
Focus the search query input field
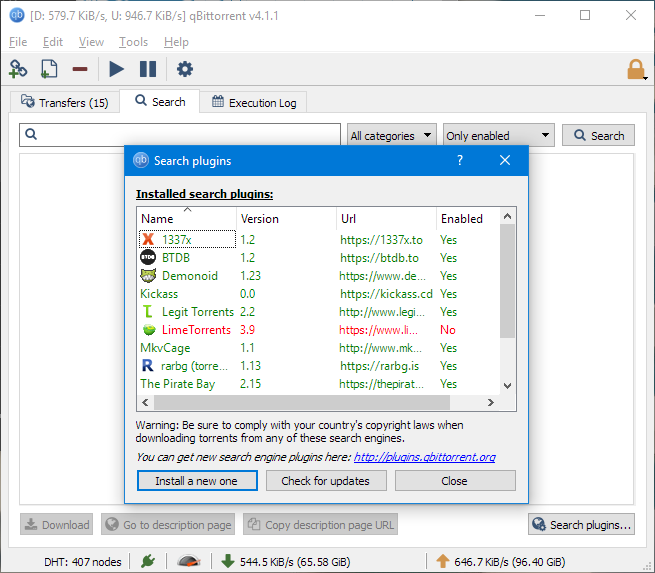click(180, 135)
